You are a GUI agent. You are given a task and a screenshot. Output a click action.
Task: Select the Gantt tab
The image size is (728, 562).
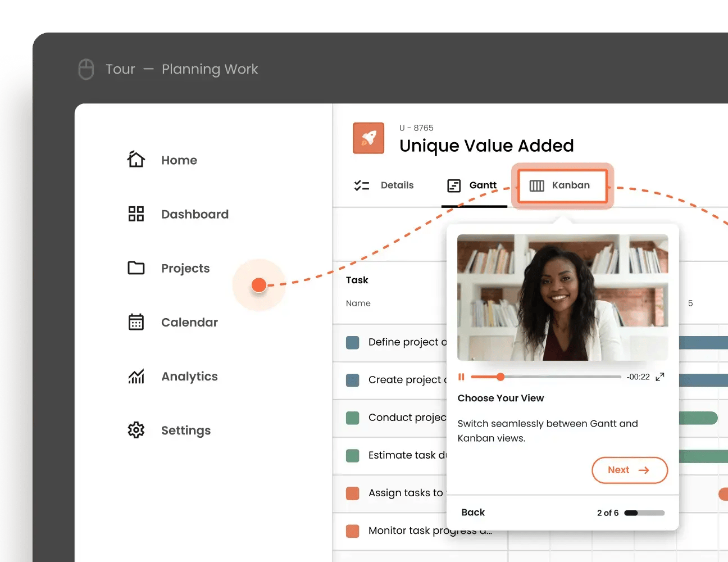474,185
